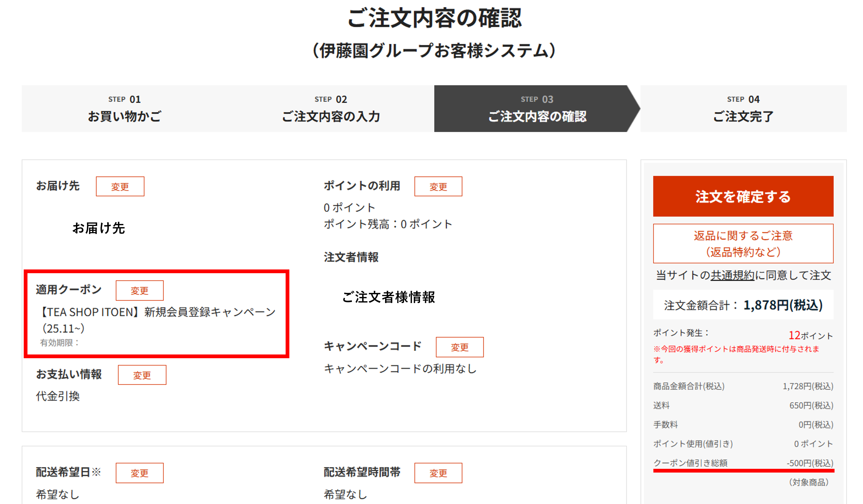Click 変更 next to お支払い情報
The image size is (863, 504).
coord(142,375)
